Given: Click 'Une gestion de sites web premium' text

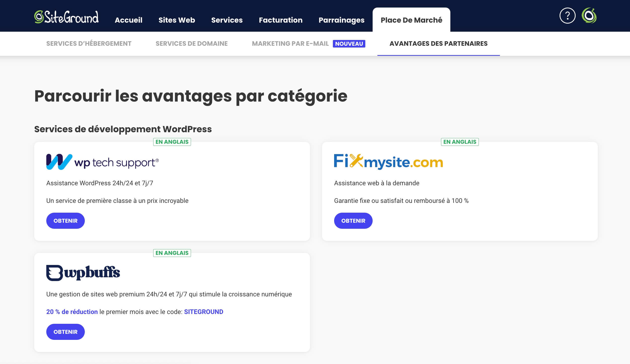Looking at the screenshot, I should 169,294.
